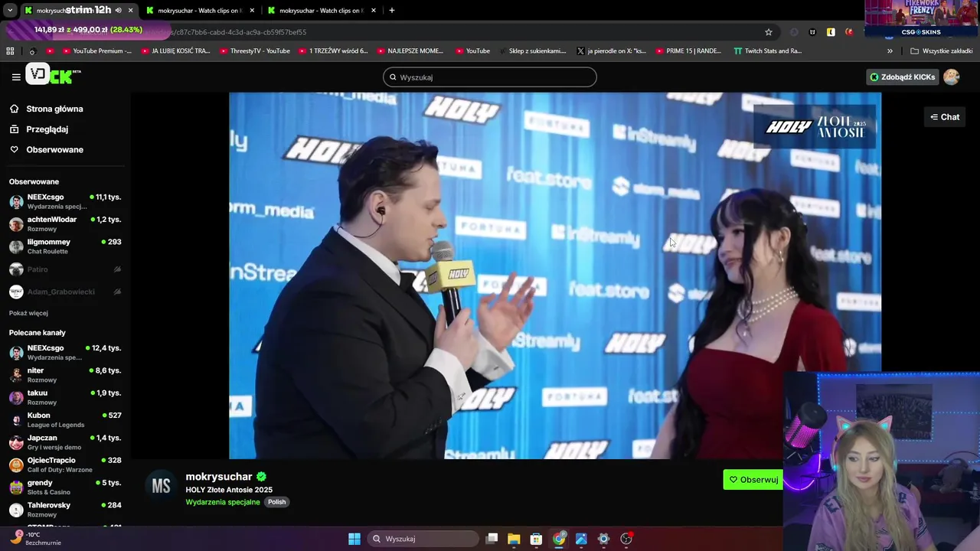Close the second mokrysuchar browser tab
Viewport: 980px width, 551px height.
click(251, 11)
